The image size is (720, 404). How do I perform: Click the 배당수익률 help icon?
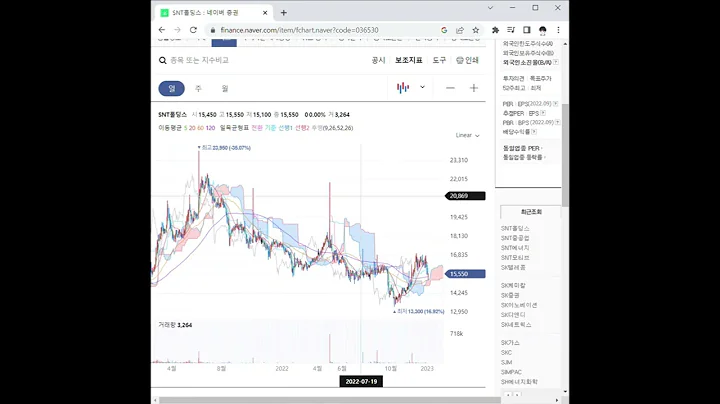pos(534,132)
